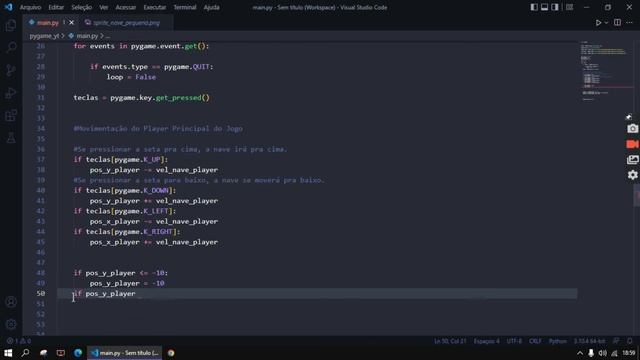
Task: Open errors and warnings in status bar
Action: point(19,341)
